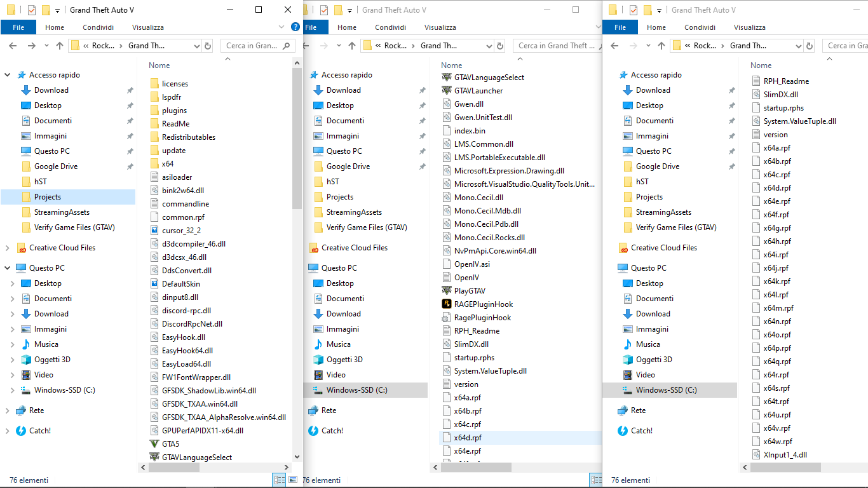Expand Creative Cloud Files in left window

point(8,248)
